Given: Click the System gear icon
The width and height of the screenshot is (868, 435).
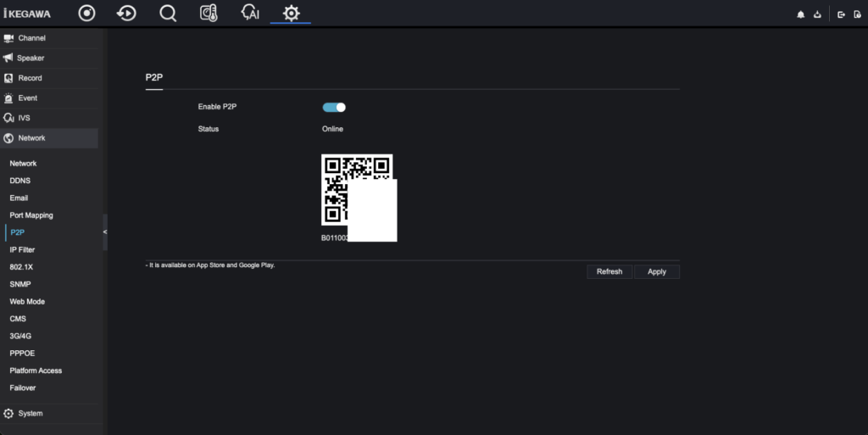Looking at the screenshot, I should 8,414.
